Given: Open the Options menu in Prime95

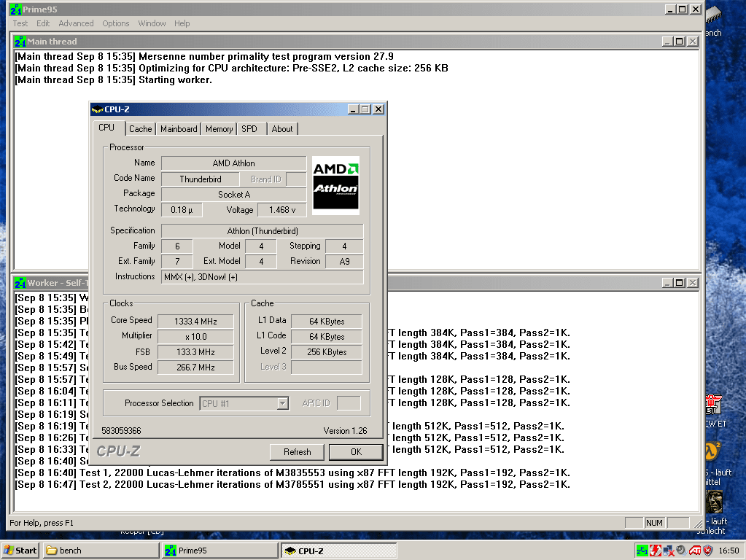Looking at the screenshot, I should tap(116, 23).
